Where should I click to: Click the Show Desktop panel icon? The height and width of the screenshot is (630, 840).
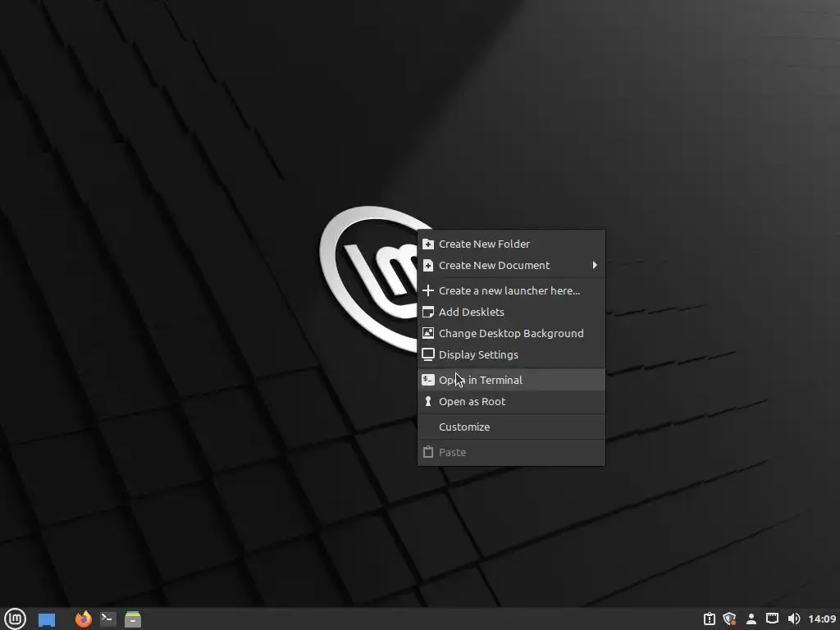pyautogui.click(x=47, y=619)
